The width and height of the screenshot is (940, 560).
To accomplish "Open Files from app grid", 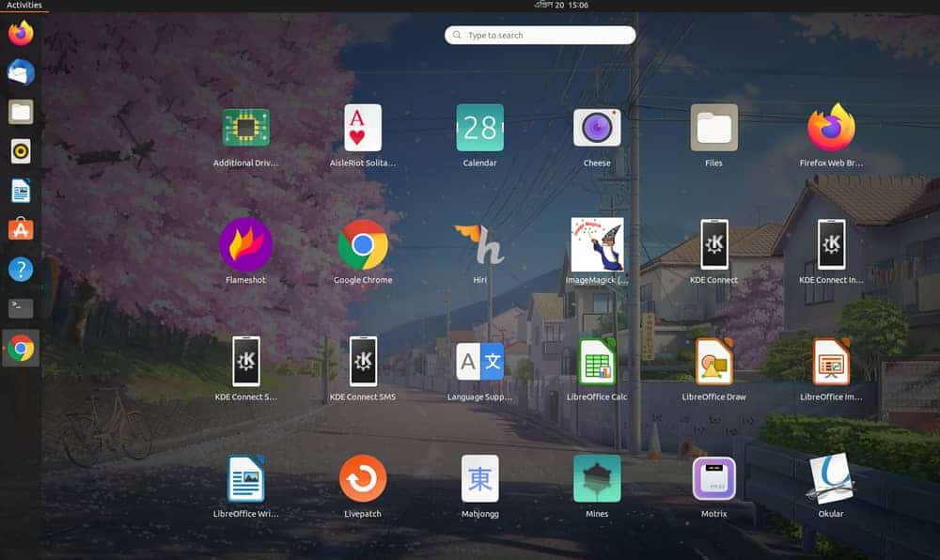I will click(x=714, y=128).
